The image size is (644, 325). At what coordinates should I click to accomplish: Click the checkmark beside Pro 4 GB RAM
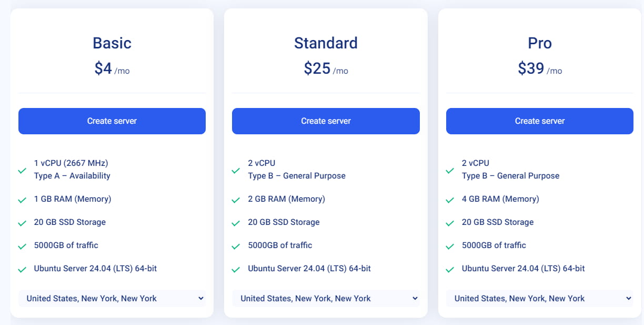(450, 200)
